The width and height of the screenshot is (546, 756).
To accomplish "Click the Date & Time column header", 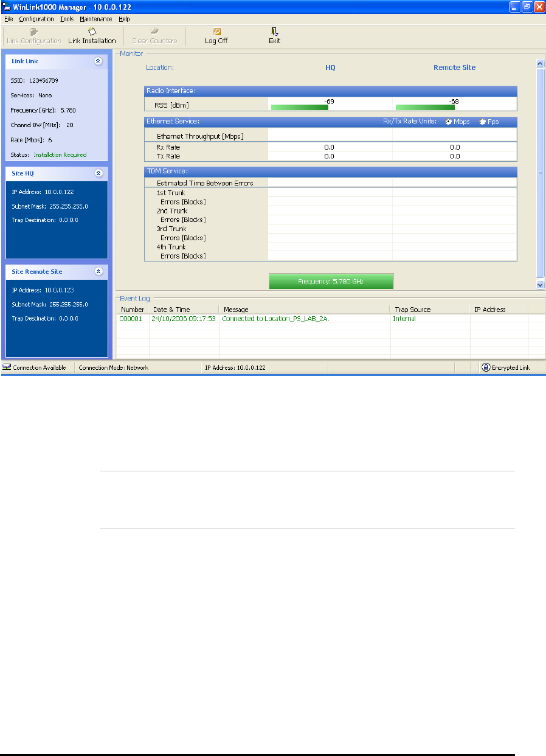I will [184, 310].
